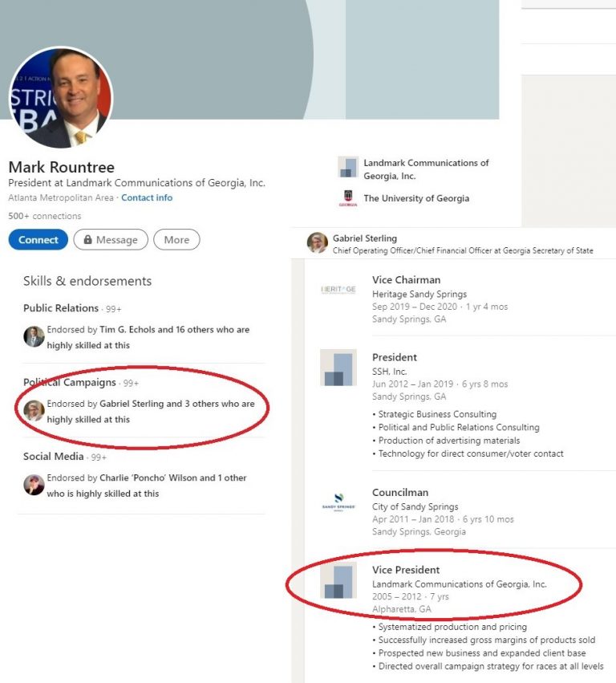Click the University of Georgia logo
Viewport: 616px width, 683px height.
348,198
